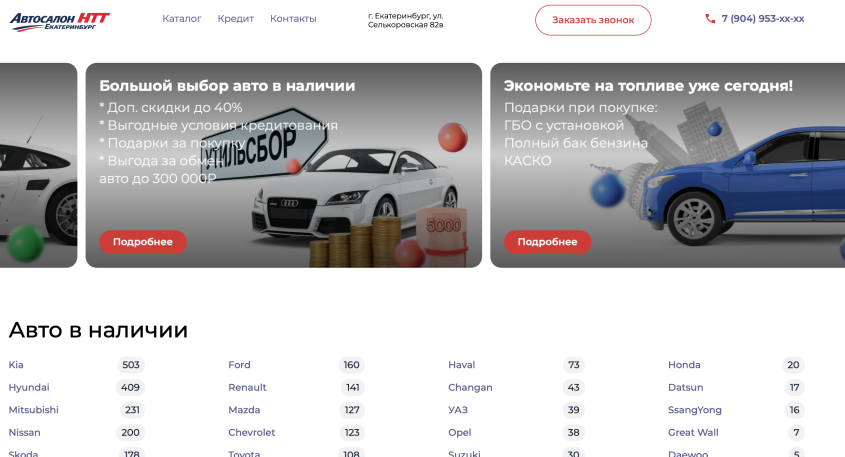
Task: Call the 7 (904) 953 phone number
Action: tap(763, 19)
